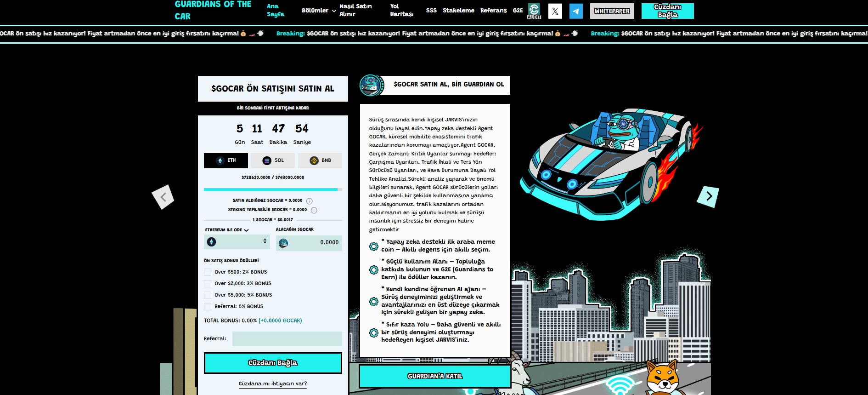Click the Guardian avatar icon beside banner title
Screen dimensions: 868x395
372,85
